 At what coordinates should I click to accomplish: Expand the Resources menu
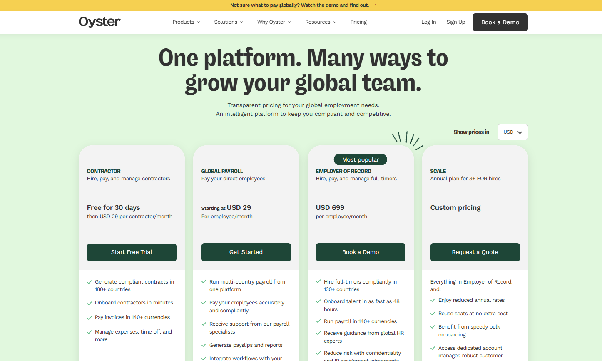pos(321,22)
